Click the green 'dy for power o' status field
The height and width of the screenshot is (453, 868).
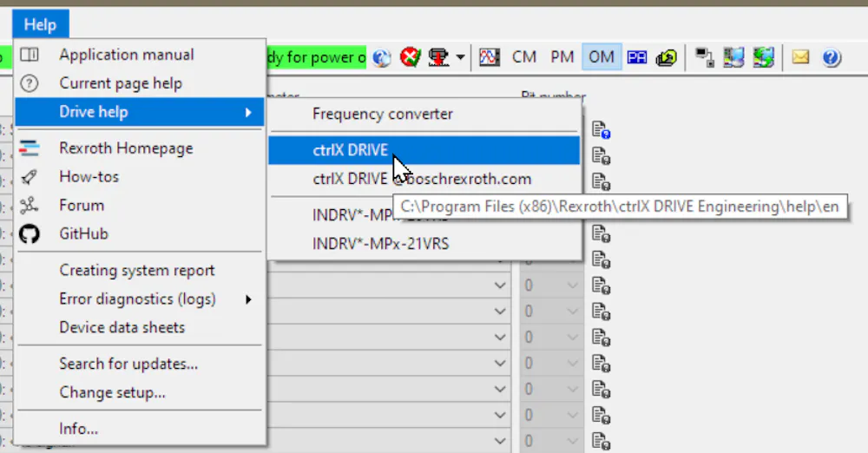coord(316,57)
